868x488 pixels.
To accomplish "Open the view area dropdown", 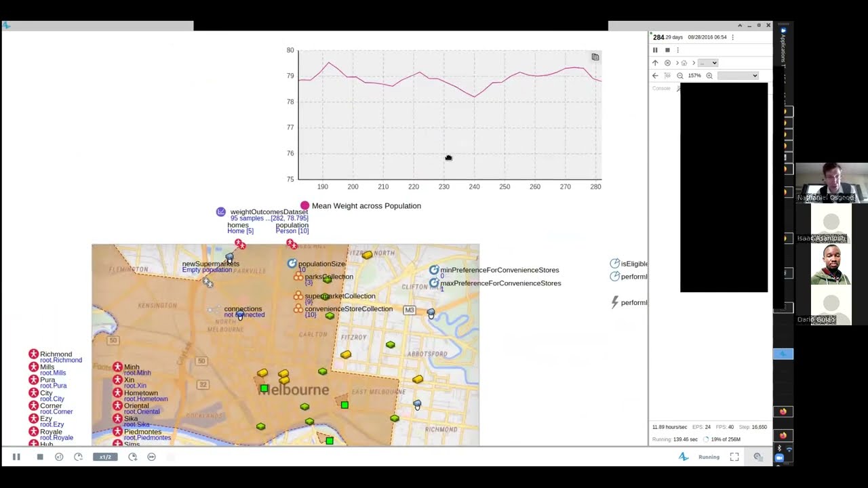I will point(738,76).
